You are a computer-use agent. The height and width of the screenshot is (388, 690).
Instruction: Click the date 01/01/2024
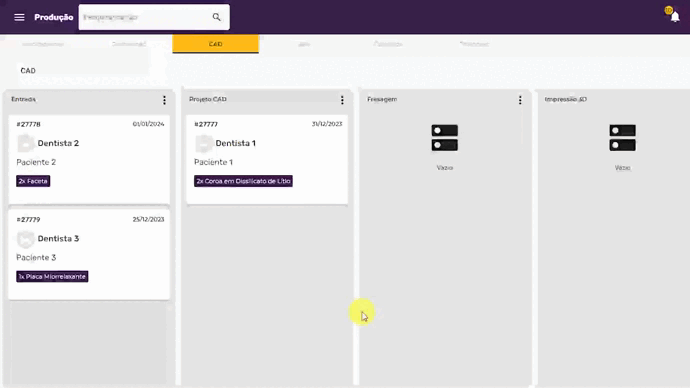148,124
